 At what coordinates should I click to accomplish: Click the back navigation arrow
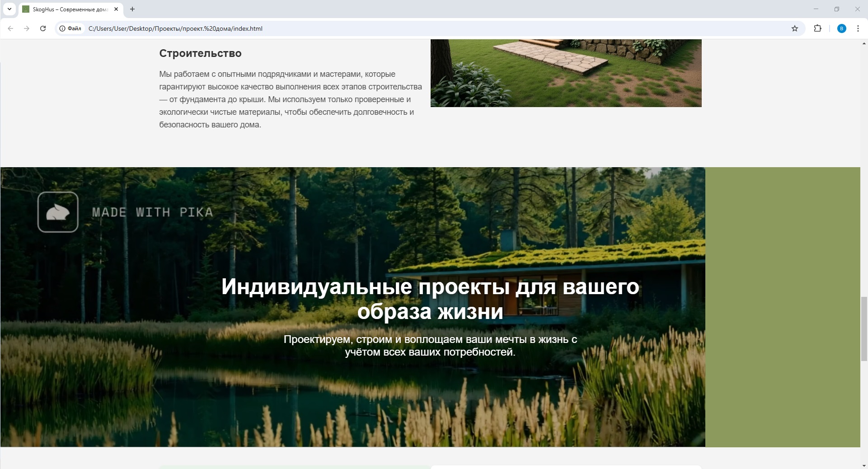(x=10, y=28)
